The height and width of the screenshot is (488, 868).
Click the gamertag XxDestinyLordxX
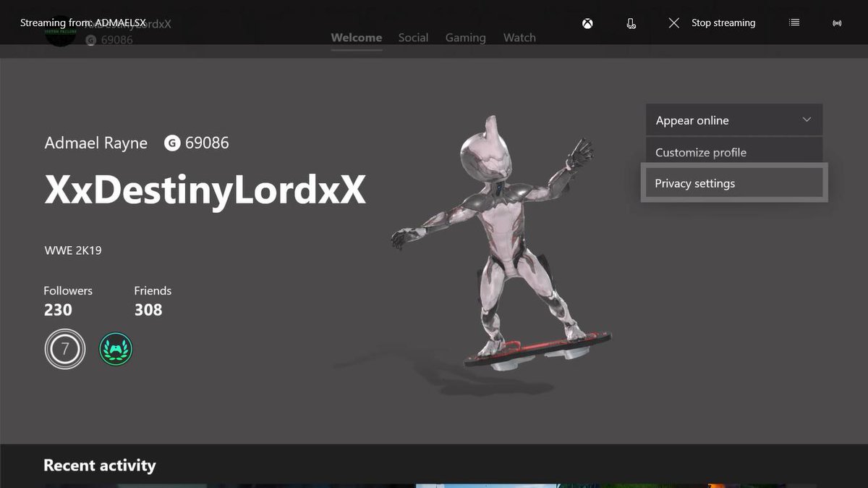(x=205, y=191)
